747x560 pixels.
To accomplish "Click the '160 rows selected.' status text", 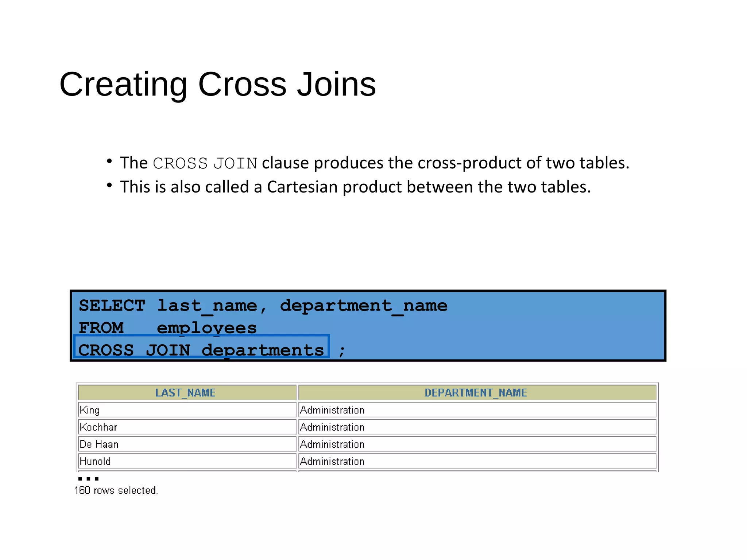I will [x=116, y=490].
